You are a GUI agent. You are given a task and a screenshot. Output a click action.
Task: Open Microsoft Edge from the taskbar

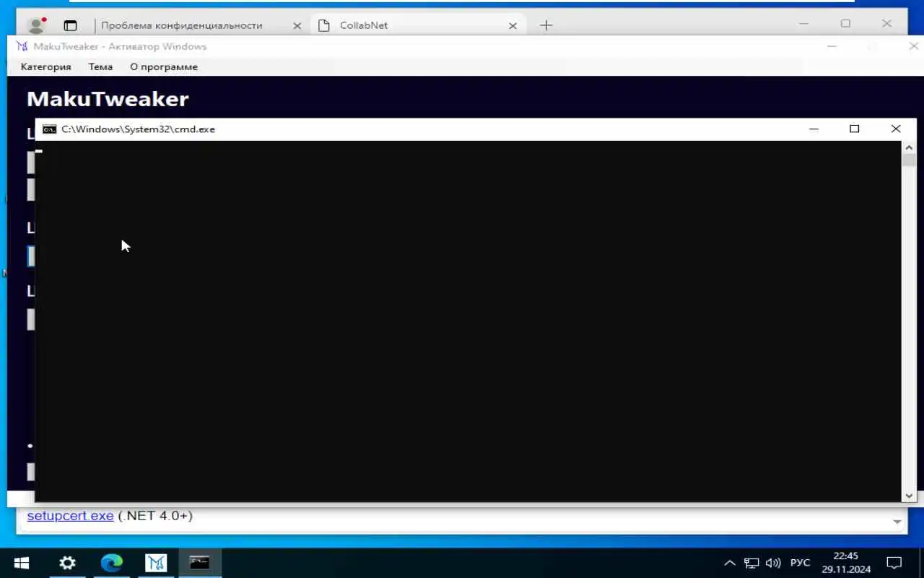tap(111, 563)
